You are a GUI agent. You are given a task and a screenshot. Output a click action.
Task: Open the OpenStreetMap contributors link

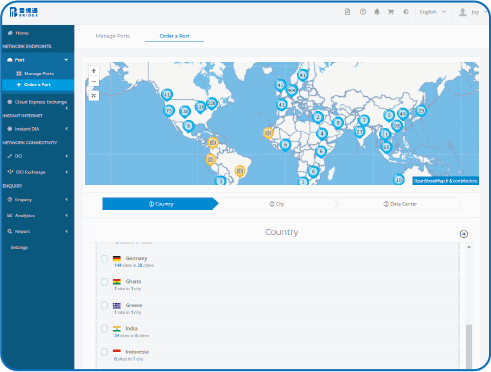pos(446,181)
